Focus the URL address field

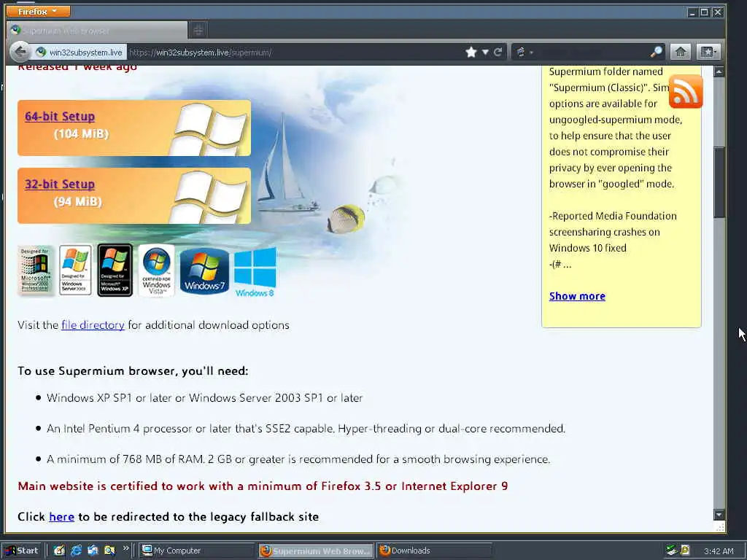(x=295, y=52)
